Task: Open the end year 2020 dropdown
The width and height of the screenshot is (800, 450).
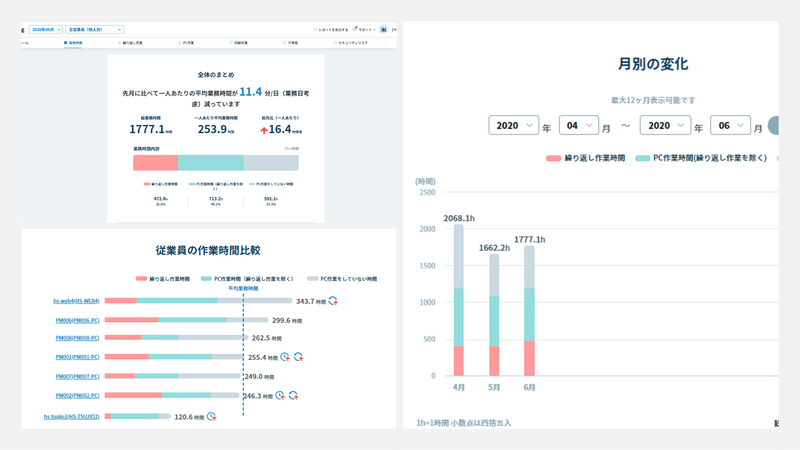Action: 665,126
